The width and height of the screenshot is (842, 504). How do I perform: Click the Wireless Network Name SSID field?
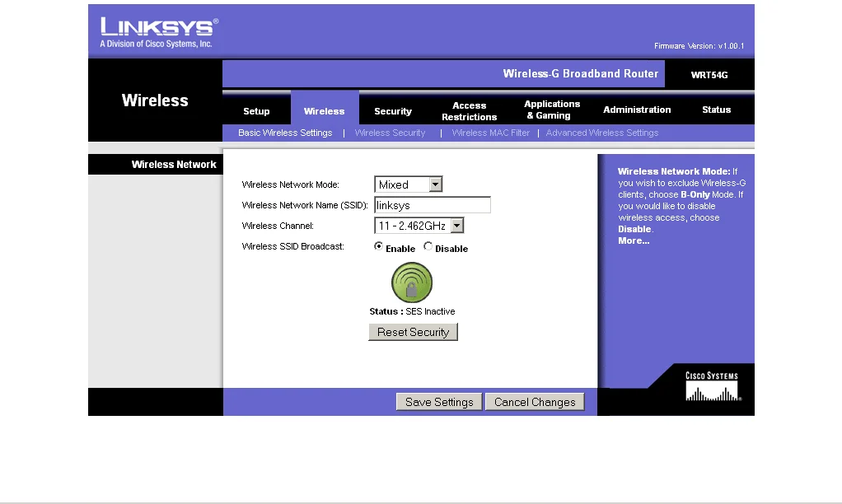coord(433,205)
